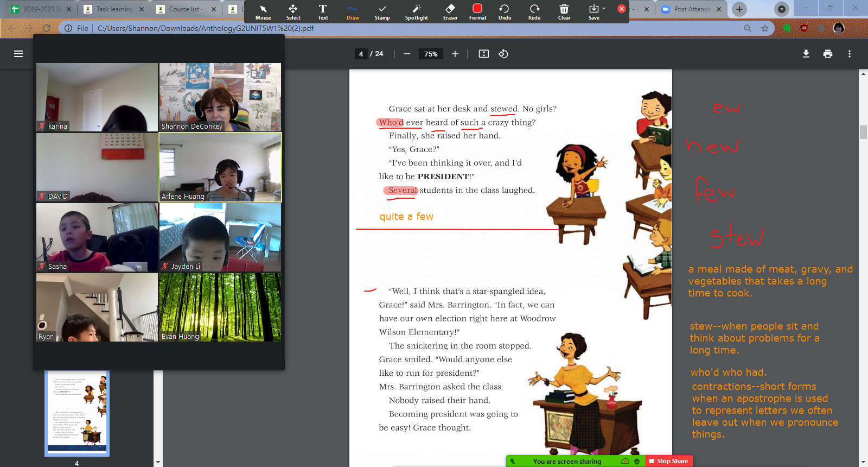Save the annotated screenshot
Viewport: 868px width, 467px height.
pyautogui.click(x=593, y=12)
